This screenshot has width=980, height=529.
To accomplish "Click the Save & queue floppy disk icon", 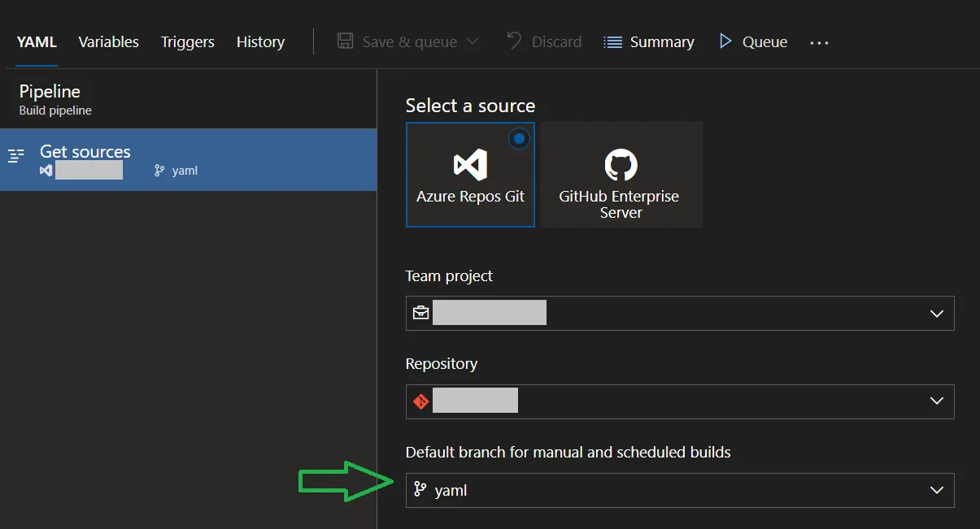I will coord(345,41).
